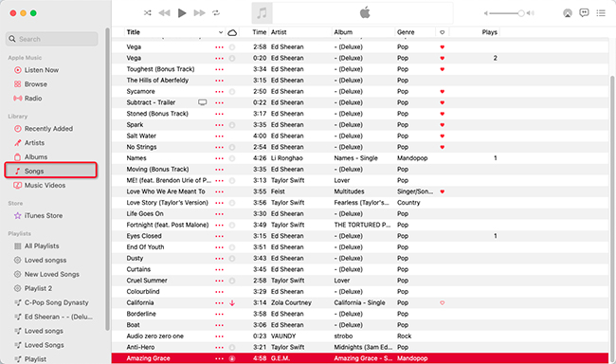The width and height of the screenshot is (616, 364).
Task: Open Music Videos library
Action: click(45, 185)
